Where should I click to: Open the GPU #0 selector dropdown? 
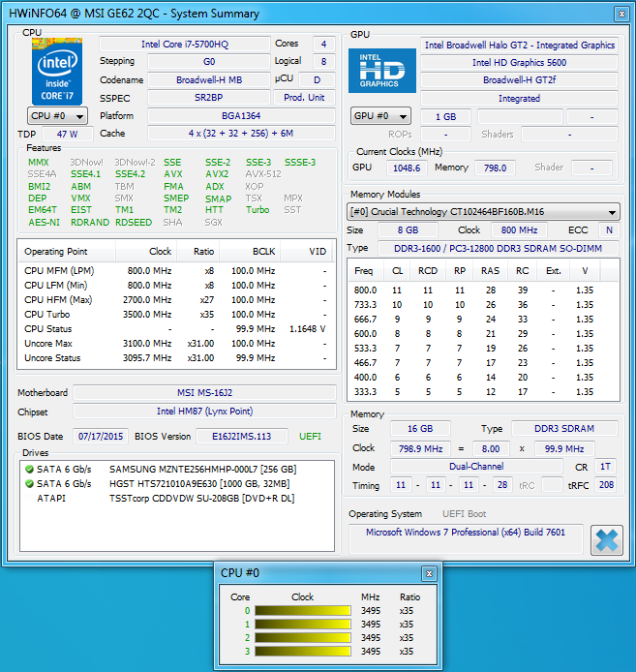click(380, 116)
